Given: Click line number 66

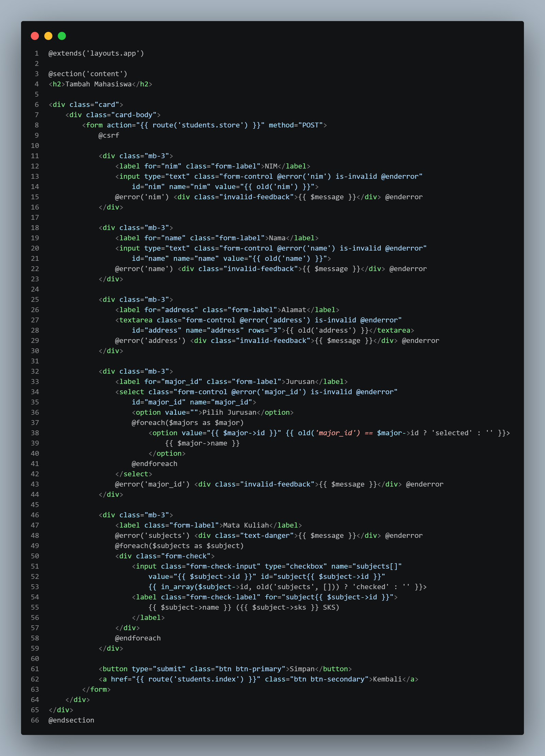Looking at the screenshot, I should pos(35,720).
